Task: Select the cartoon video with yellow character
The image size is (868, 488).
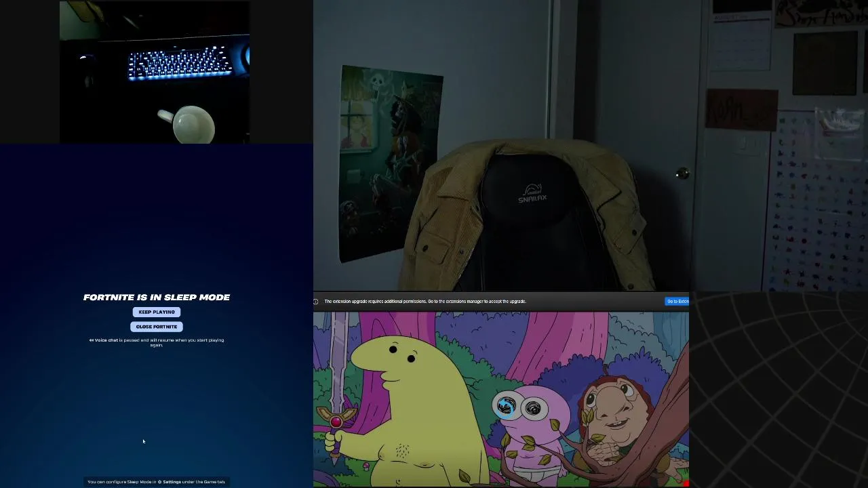Action: coord(501,399)
